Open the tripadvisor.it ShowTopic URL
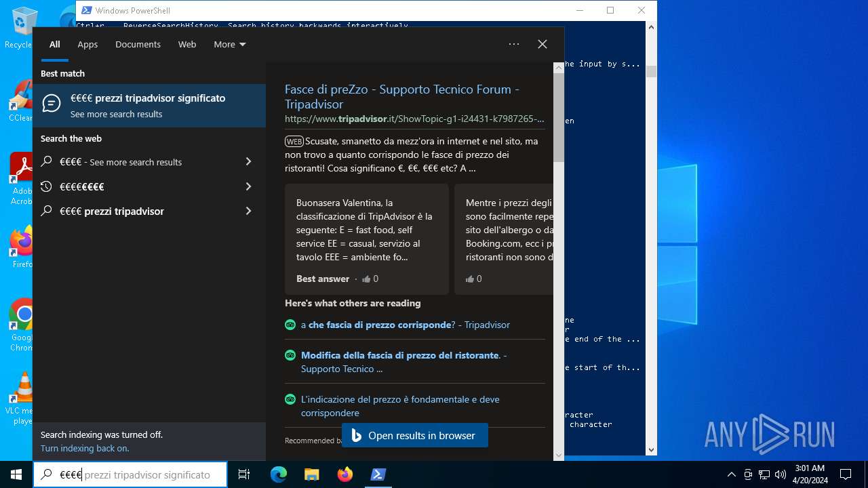 click(414, 119)
